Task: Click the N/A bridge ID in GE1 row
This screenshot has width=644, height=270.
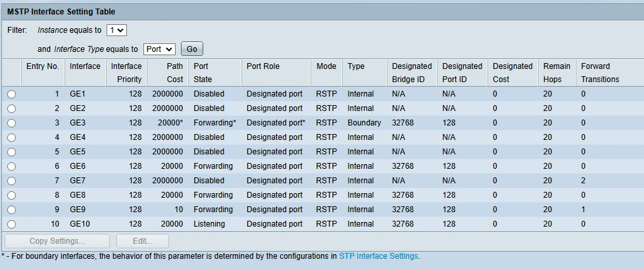Action: tap(399, 94)
